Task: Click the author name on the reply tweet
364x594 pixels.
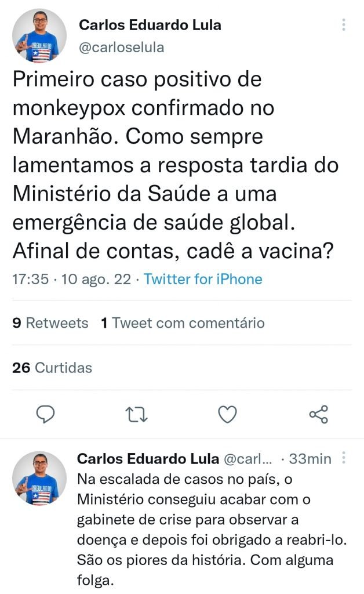Action: [x=148, y=459]
